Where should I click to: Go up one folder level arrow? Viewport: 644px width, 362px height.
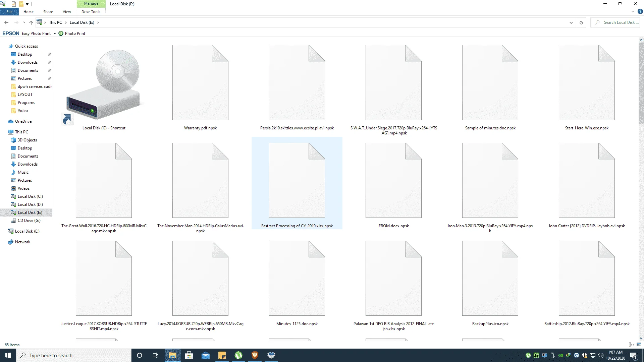[x=31, y=22]
